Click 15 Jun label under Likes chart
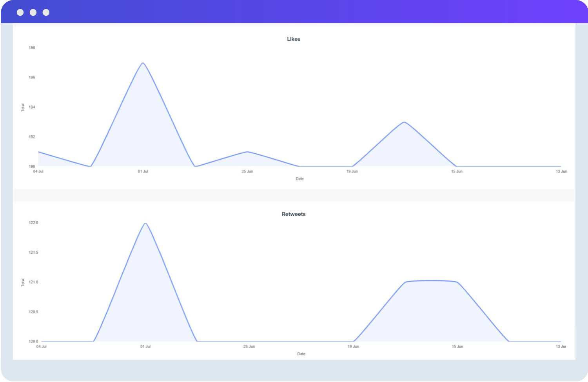Image resolution: width=588 pixels, height=382 pixels. [x=457, y=171]
